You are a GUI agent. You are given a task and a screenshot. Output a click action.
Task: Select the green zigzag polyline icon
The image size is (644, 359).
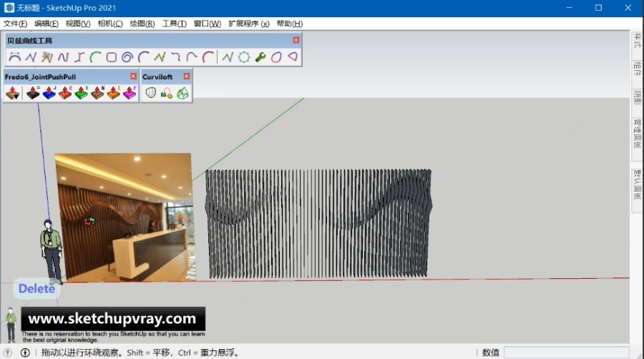[x=160, y=57]
